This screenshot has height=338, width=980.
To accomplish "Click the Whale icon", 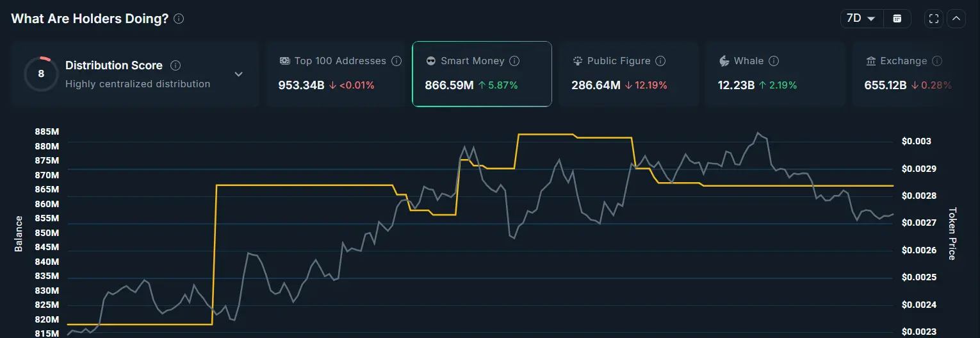I will [724, 61].
